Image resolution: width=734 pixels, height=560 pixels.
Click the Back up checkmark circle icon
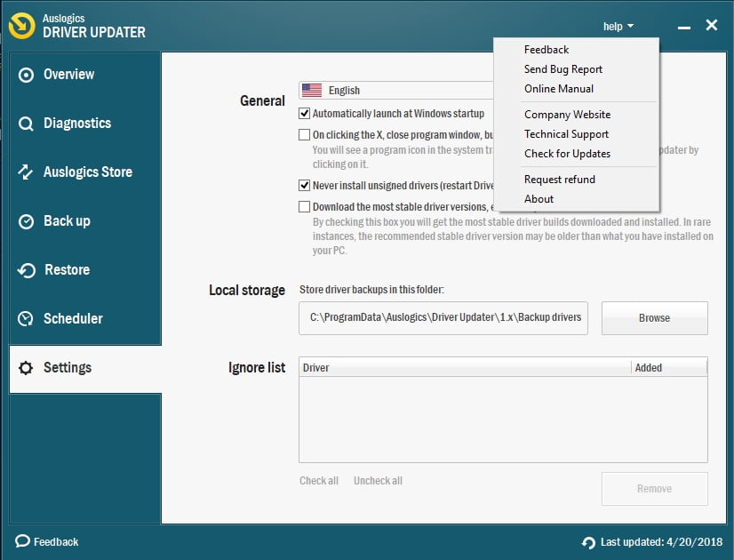[26, 221]
